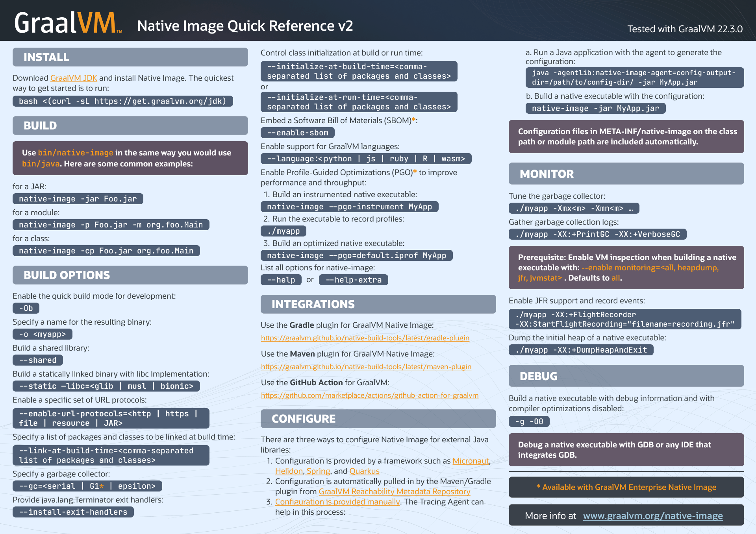This screenshot has height=534, width=756.
Task: Click the --help option
Action: click(x=281, y=280)
